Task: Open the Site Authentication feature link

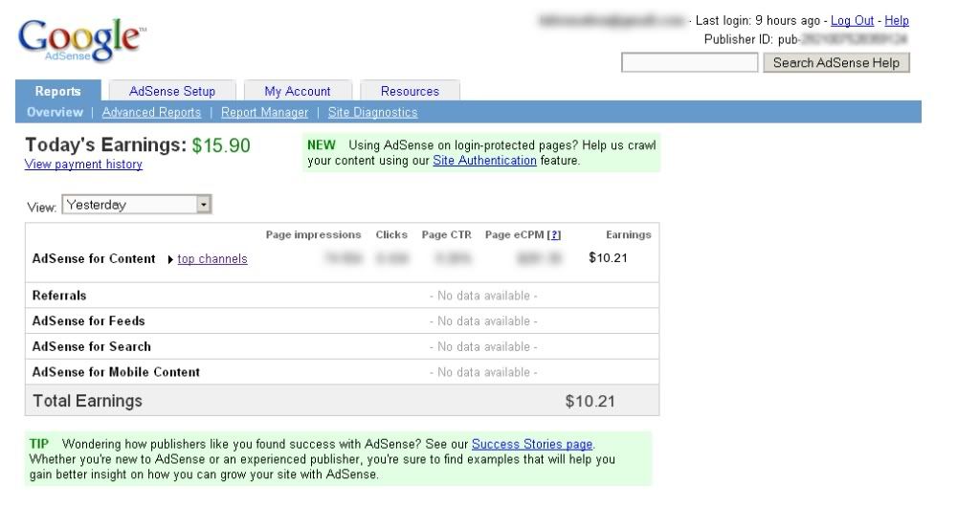Action: pos(484,161)
